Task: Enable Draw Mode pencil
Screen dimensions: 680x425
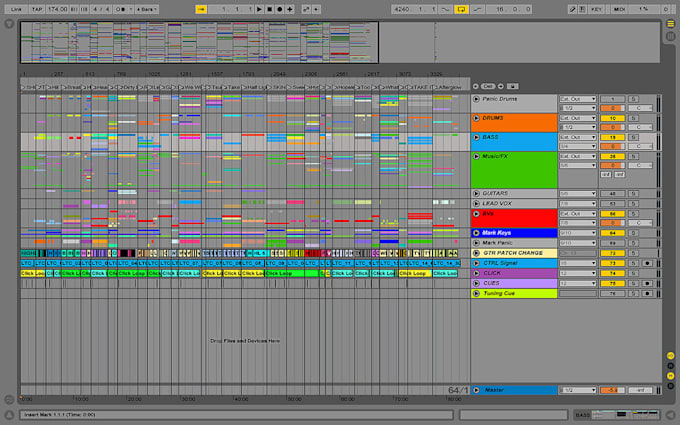Action: 573,9
